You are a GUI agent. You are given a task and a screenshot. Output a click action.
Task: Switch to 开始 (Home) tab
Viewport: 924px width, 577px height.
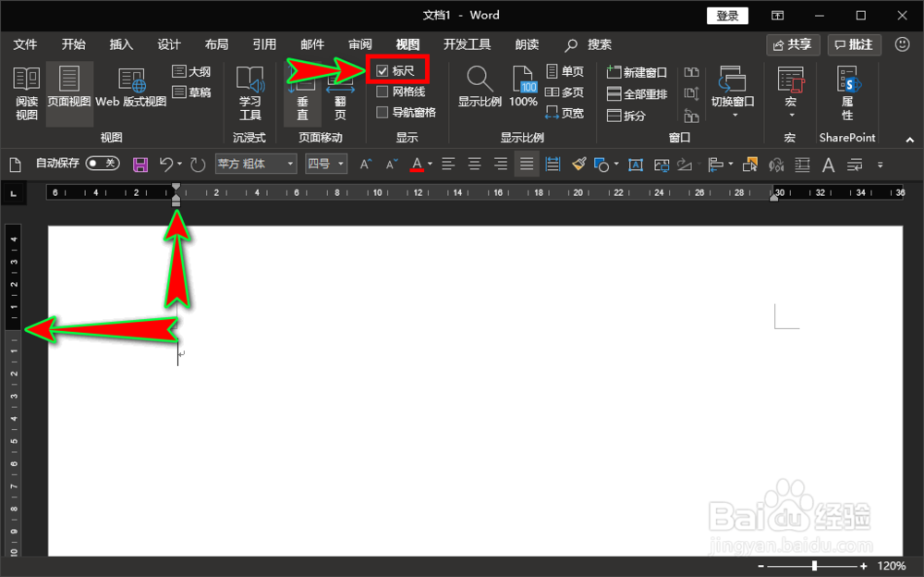pyautogui.click(x=73, y=44)
